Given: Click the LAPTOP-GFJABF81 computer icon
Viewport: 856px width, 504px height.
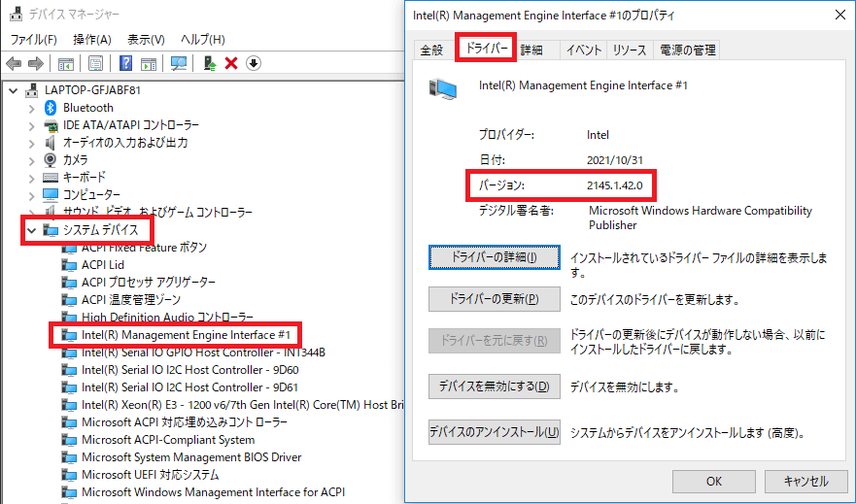Looking at the screenshot, I should coord(32,90).
